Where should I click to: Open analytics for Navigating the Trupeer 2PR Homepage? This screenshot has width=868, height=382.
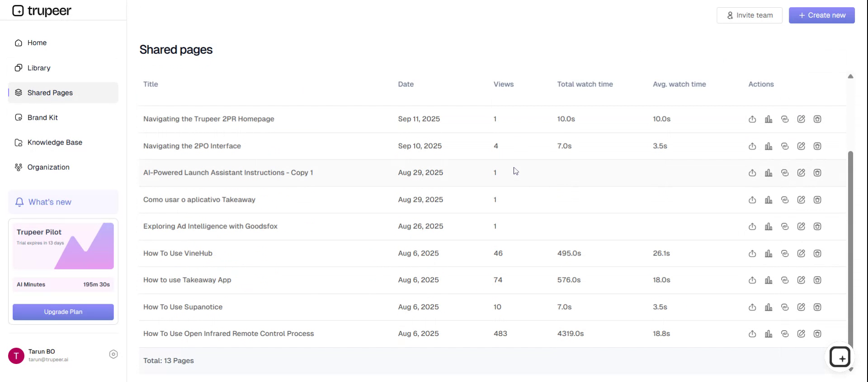pyautogui.click(x=769, y=119)
